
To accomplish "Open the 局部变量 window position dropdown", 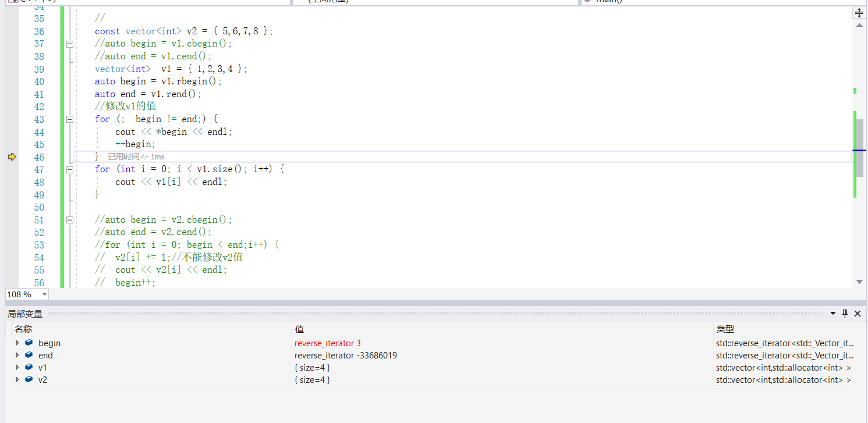I will coord(833,314).
